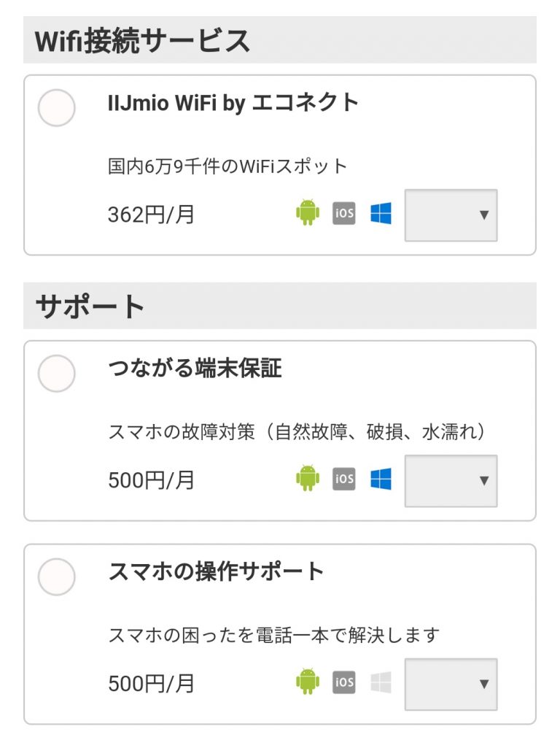
Task: Click greyed Windows icon for スマホの操作サポート
Action: [381, 682]
